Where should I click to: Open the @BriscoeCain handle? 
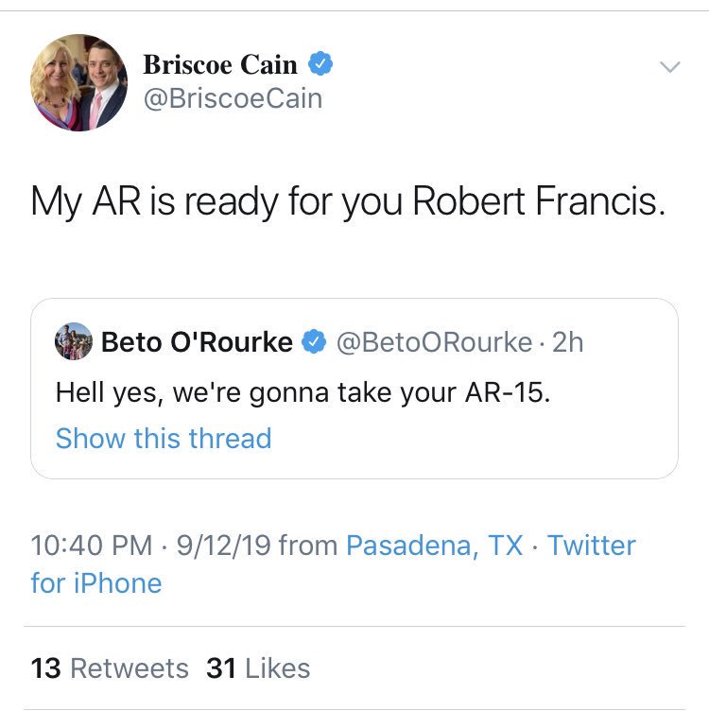click(233, 98)
